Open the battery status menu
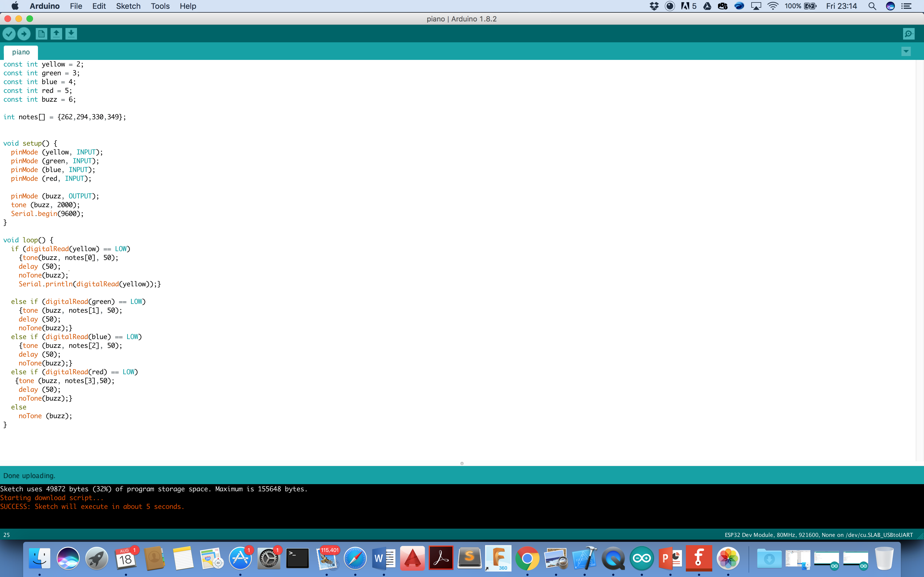924x577 pixels. click(809, 6)
